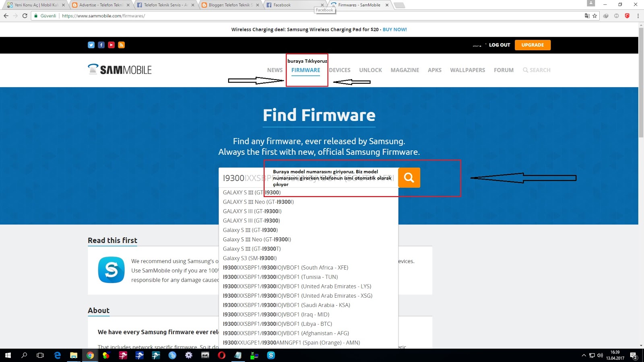Click the browser address bar URL
The image size is (644, 362).
103,16
